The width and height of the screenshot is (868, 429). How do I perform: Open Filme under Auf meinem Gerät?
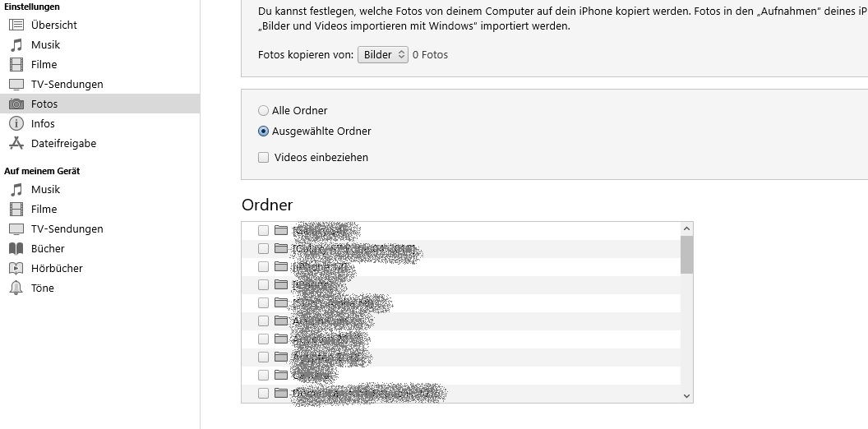coord(44,209)
